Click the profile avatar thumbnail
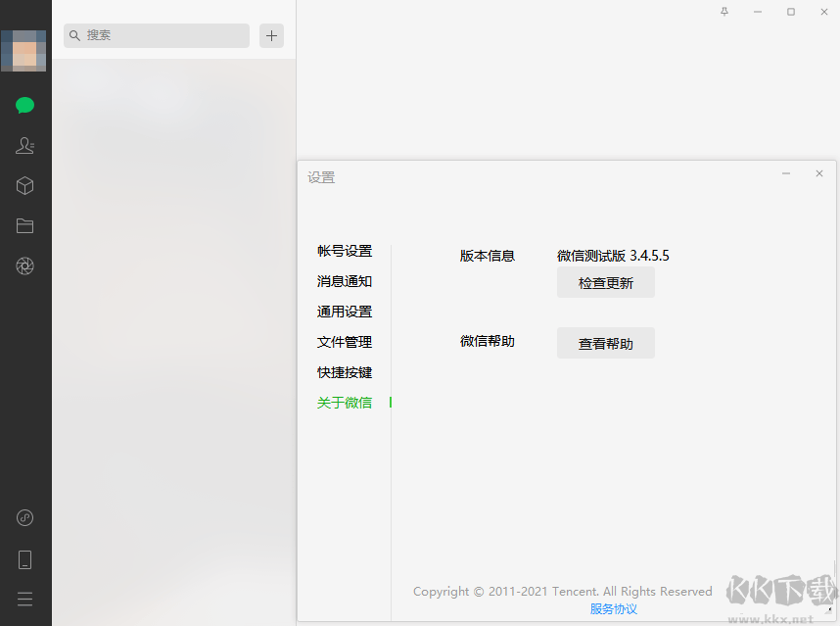Image resolution: width=840 pixels, height=626 pixels. [23, 51]
